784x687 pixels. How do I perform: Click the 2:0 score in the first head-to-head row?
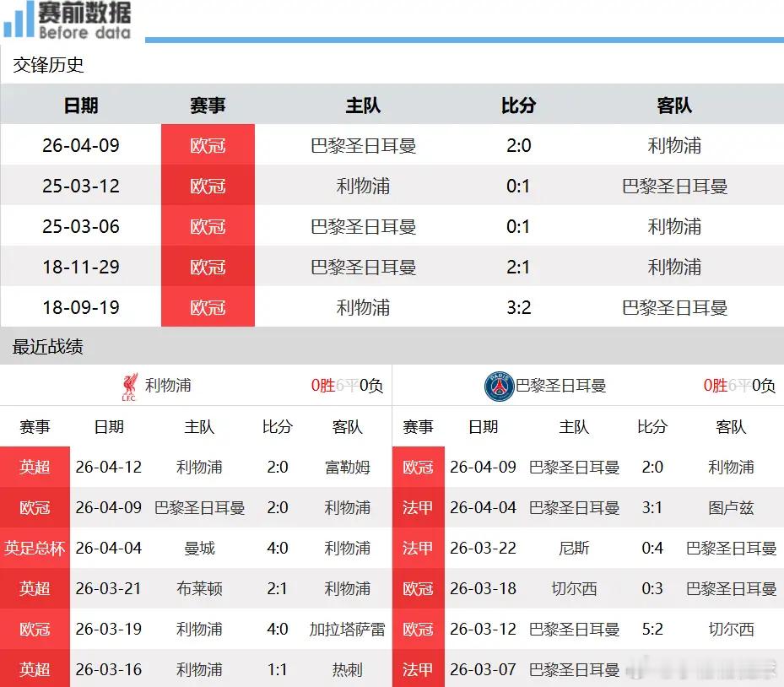pyautogui.click(x=518, y=145)
